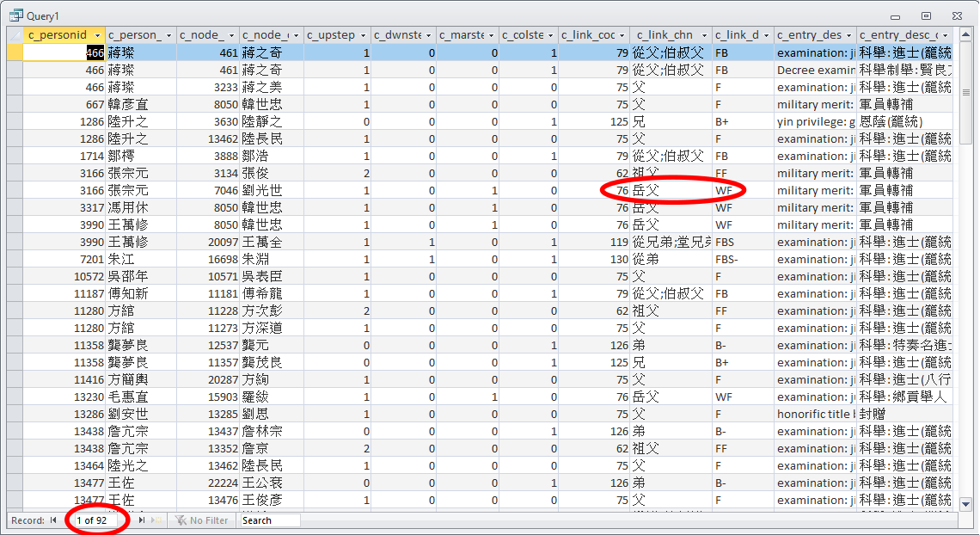Click the 劉光世 cell in the node column
This screenshot has height=535, width=980.
[x=271, y=190]
